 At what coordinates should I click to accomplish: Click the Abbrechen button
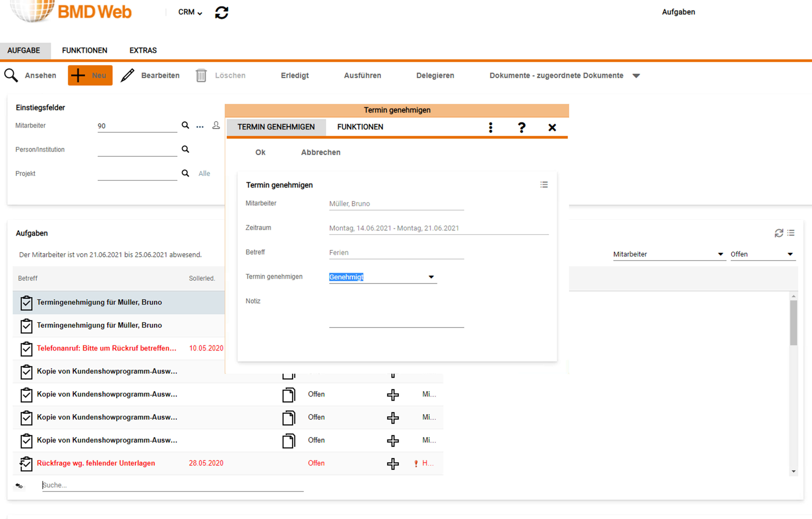click(x=320, y=152)
